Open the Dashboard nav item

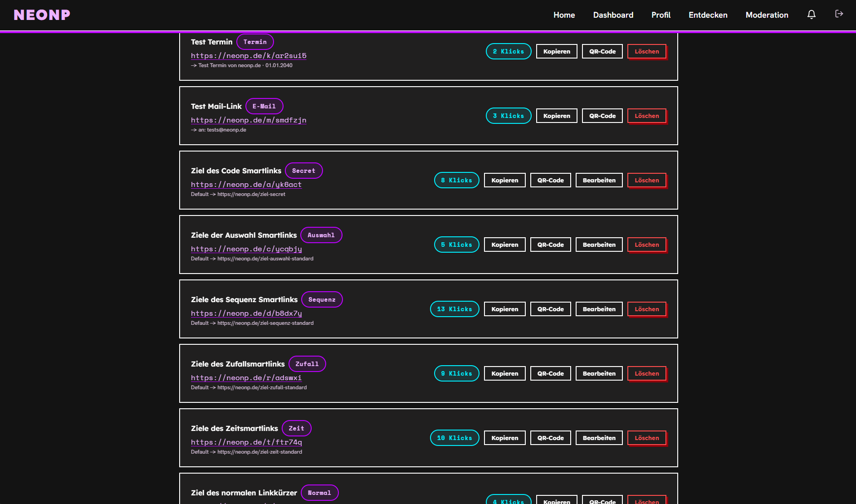pyautogui.click(x=613, y=15)
